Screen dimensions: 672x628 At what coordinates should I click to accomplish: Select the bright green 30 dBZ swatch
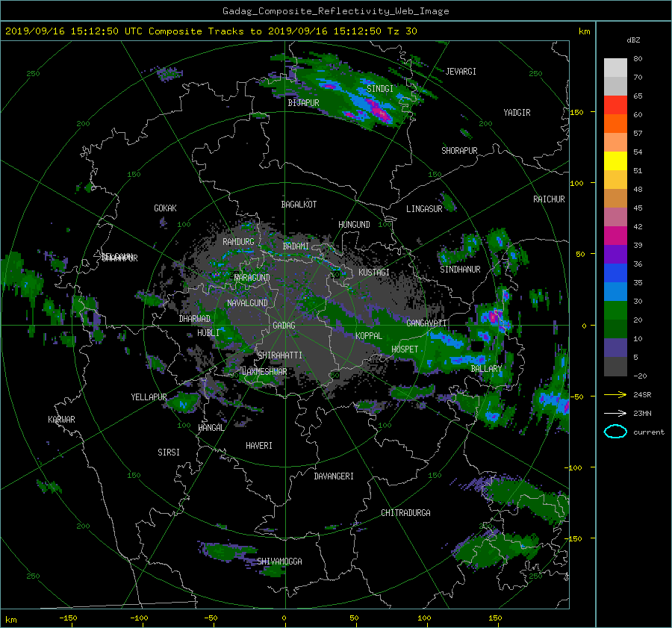tap(615, 310)
